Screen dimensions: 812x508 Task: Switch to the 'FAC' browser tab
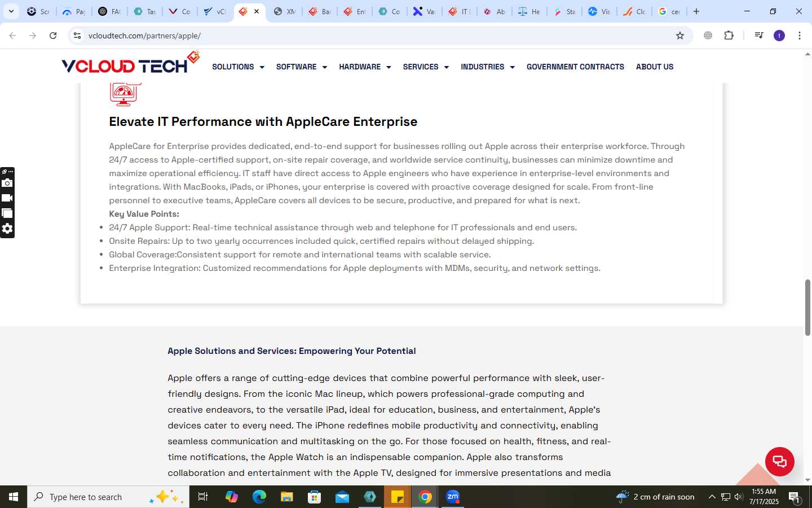tap(109, 11)
